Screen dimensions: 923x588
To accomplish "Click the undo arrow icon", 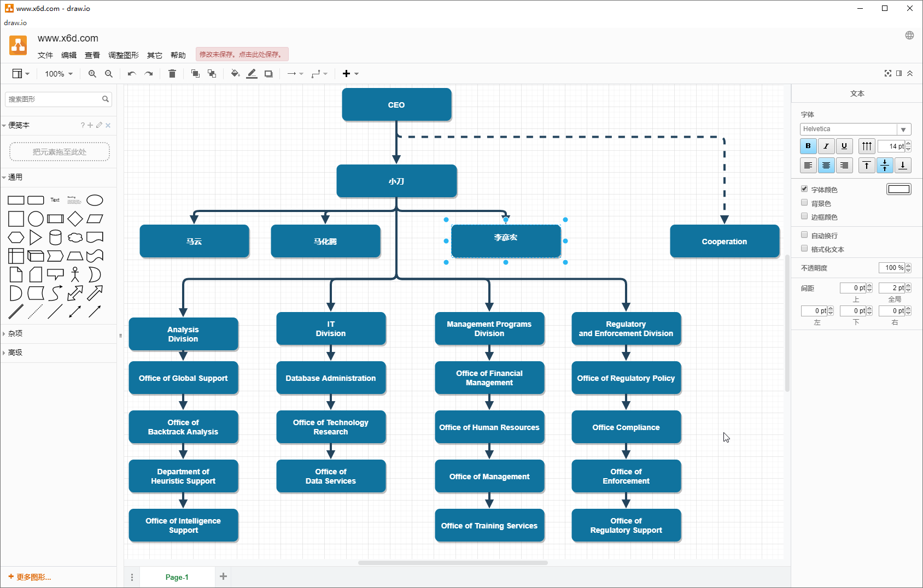I will point(132,74).
